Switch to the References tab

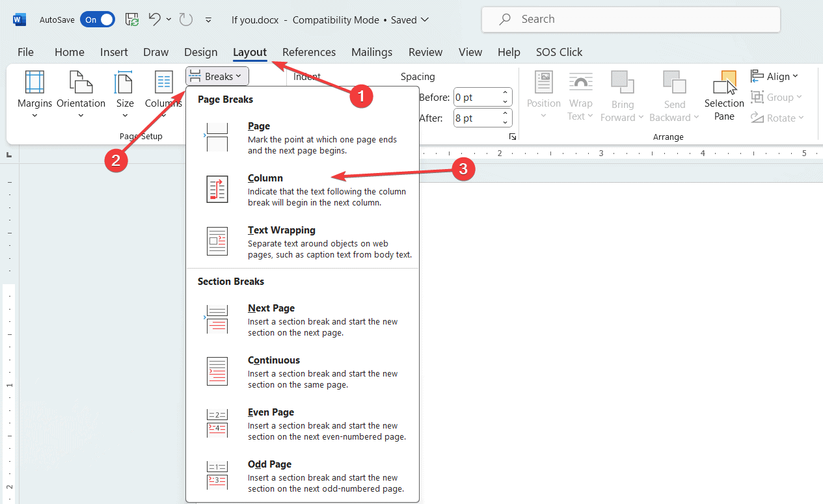coord(309,52)
